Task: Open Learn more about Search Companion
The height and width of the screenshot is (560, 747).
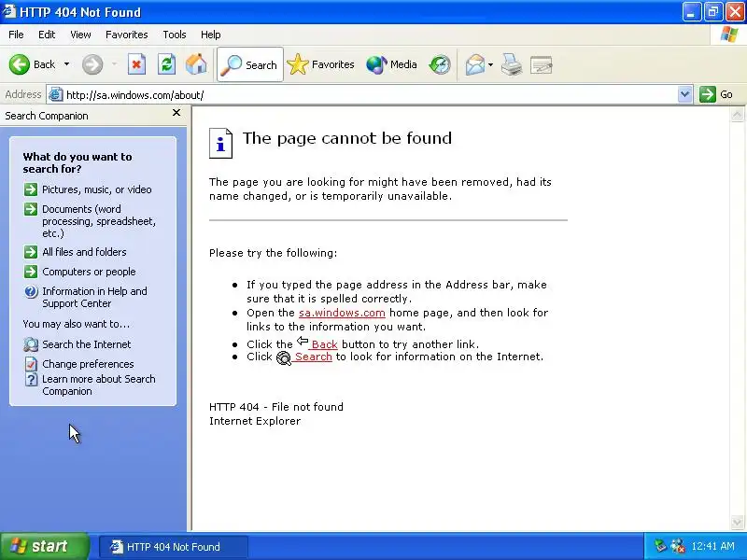Action: click(x=99, y=385)
